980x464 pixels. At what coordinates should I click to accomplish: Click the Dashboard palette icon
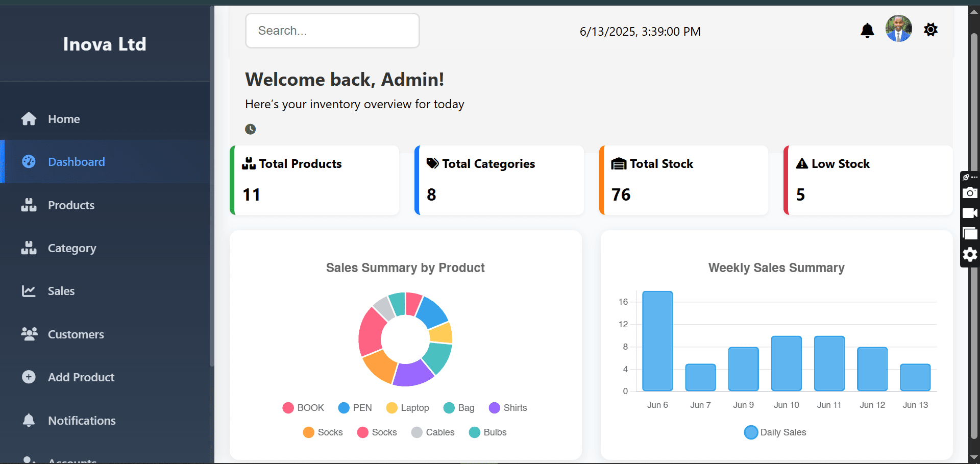(x=29, y=161)
